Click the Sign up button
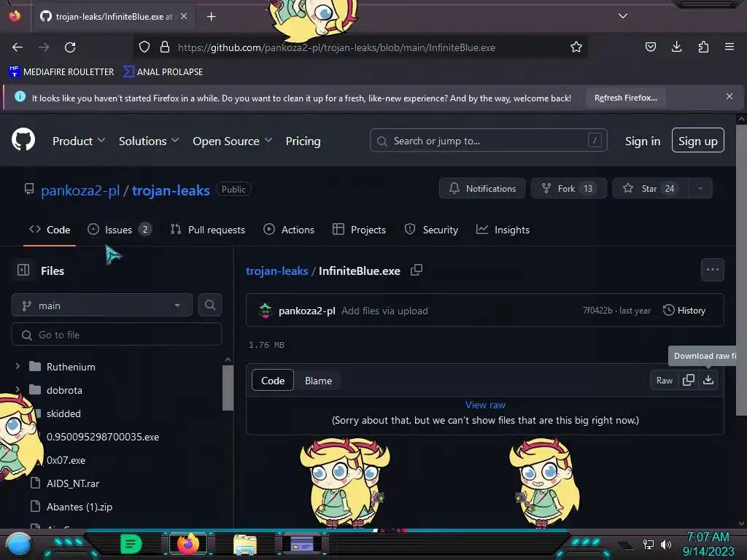The width and height of the screenshot is (747, 560). [x=698, y=141]
